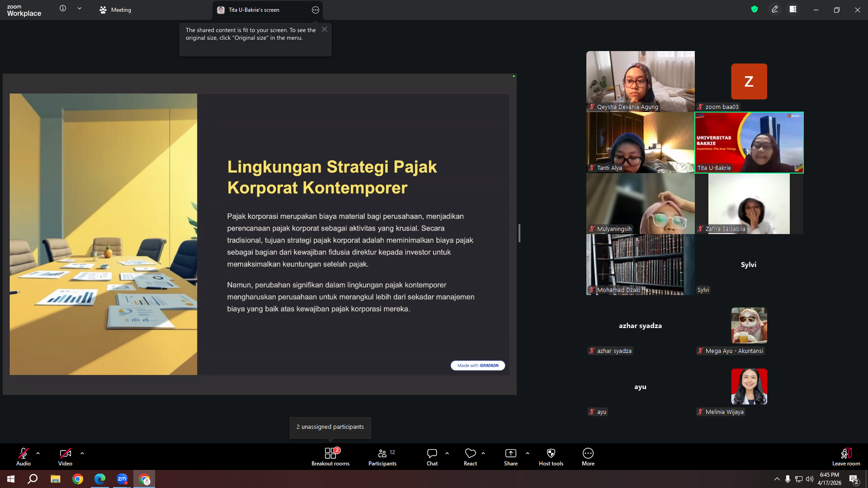Open File Explorer from the taskbar
This screenshot has width=868, height=488.
(55, 479)
